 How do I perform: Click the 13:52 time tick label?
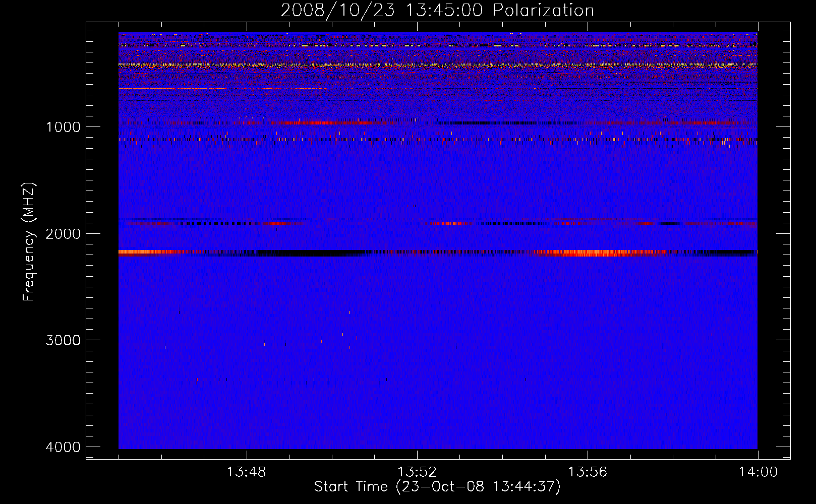[x=417, y=472]
